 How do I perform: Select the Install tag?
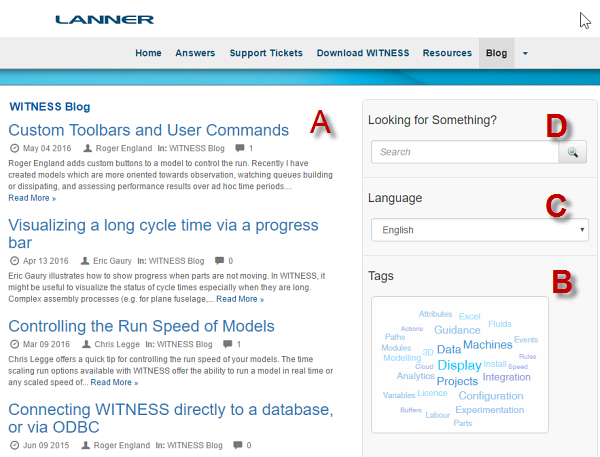pyautogui.click(x=495, y=364)
